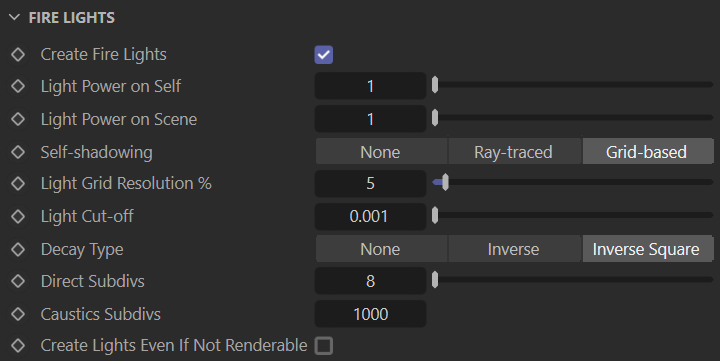Set Self-shadowing to None

point(381,152)
